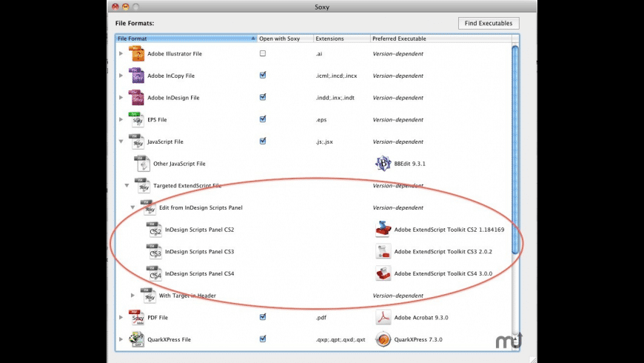
Task: Select the .pdf extension cell
Action: coord(321,317)
